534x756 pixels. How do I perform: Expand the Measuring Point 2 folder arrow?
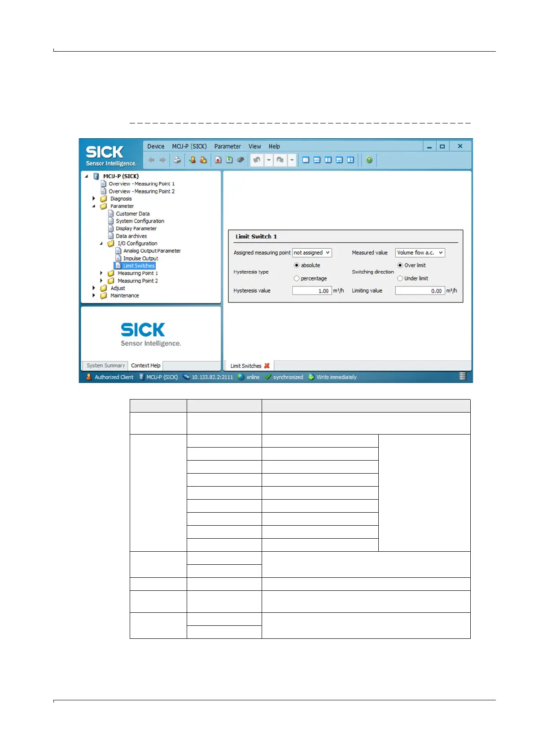(x=101, y=281)
